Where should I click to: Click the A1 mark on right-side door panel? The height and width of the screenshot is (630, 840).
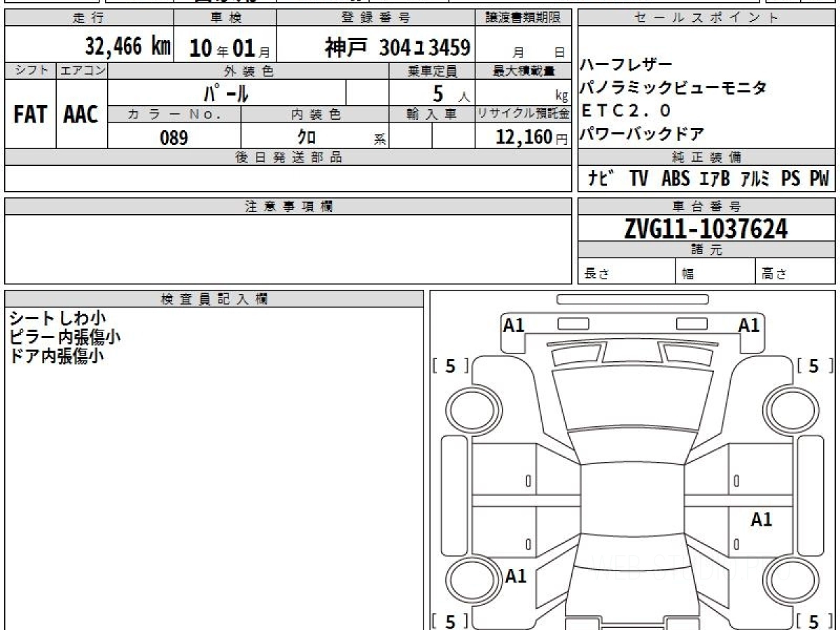click(x=761, y=519)
